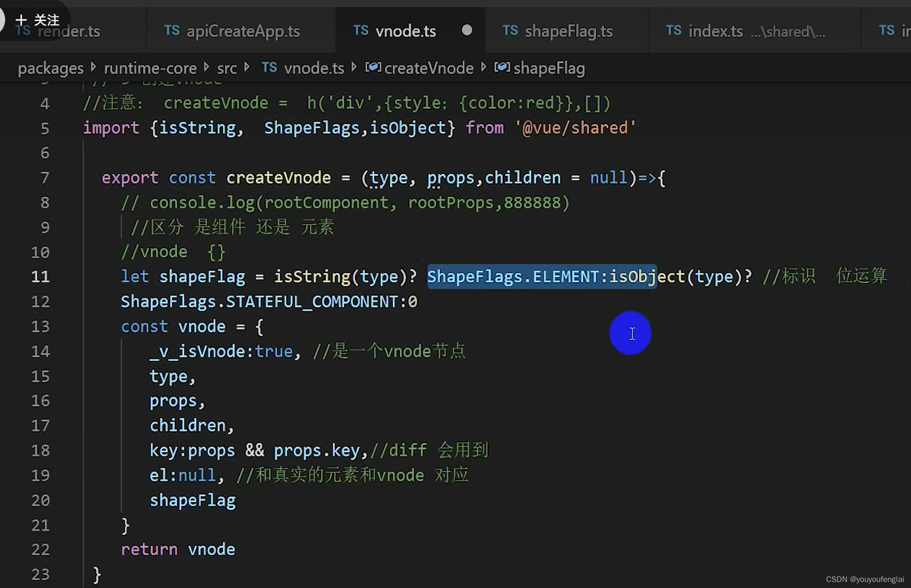The width and height of the screenshot is (911, 588).
Task: Open the runtime-core breadcrumb
Action: click(150, 68)
